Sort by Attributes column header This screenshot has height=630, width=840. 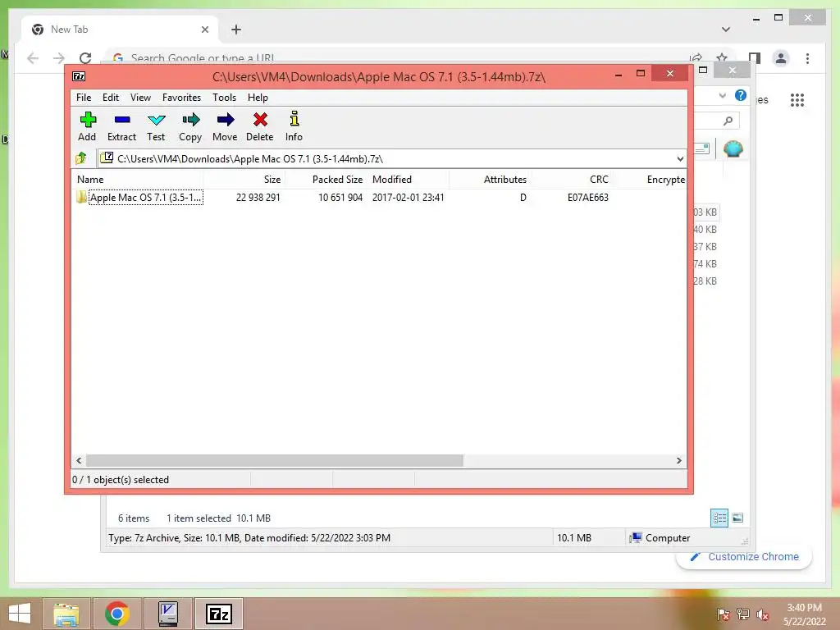point(490,180)
